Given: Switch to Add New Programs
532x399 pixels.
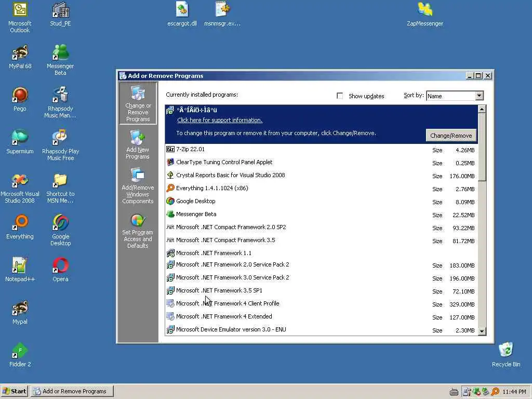Looking at the screenshot, I should 137,144.
